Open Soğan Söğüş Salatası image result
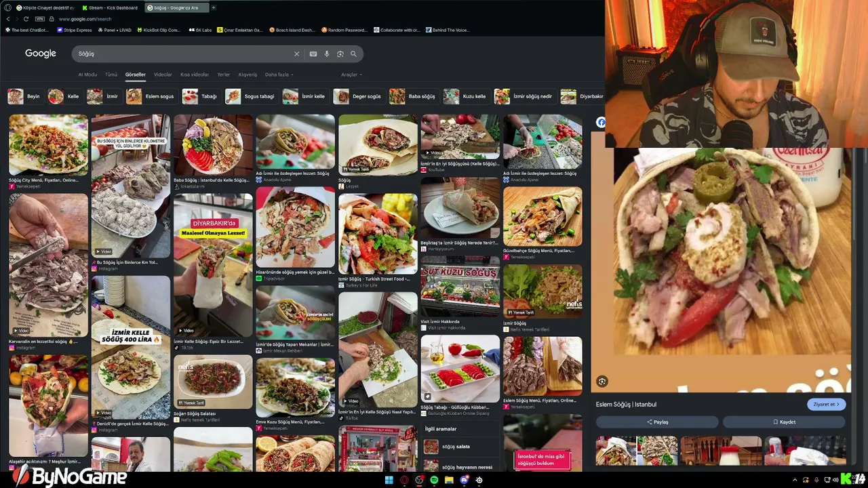The width and height of the screenshot is (868, 488). click(213, 382)
